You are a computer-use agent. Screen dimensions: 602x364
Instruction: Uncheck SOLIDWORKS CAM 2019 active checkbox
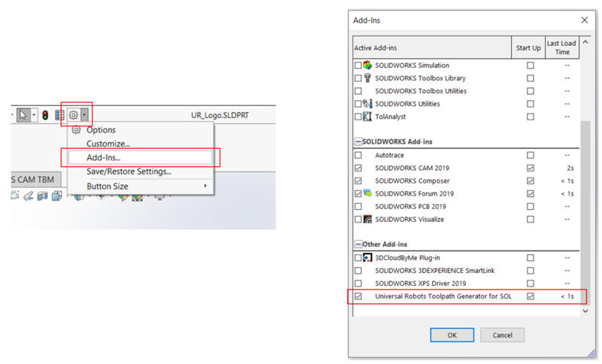click(x=358, y=168)
